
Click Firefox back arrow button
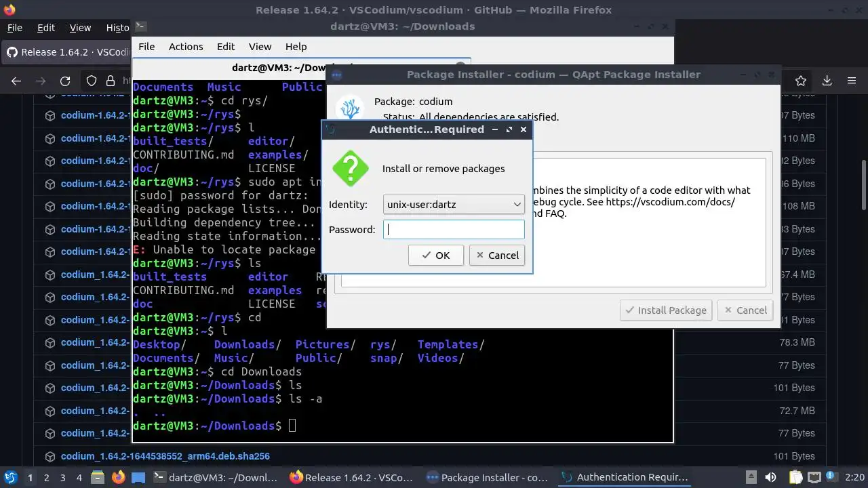tap(16, 81)
